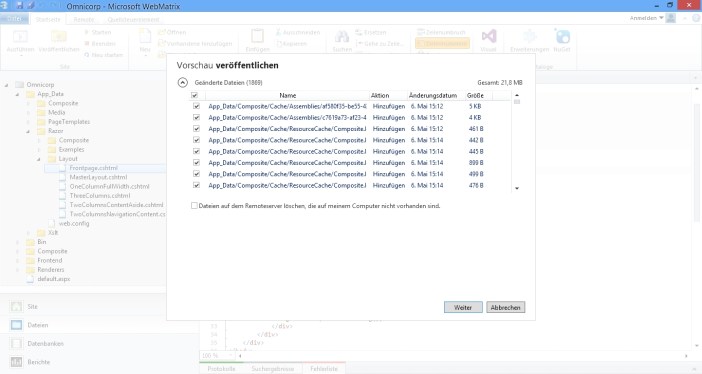This screenshot has height=374, width=702.
Task: Click the Vorhandene hinzufügen icon
Action: tap(162, 43)
